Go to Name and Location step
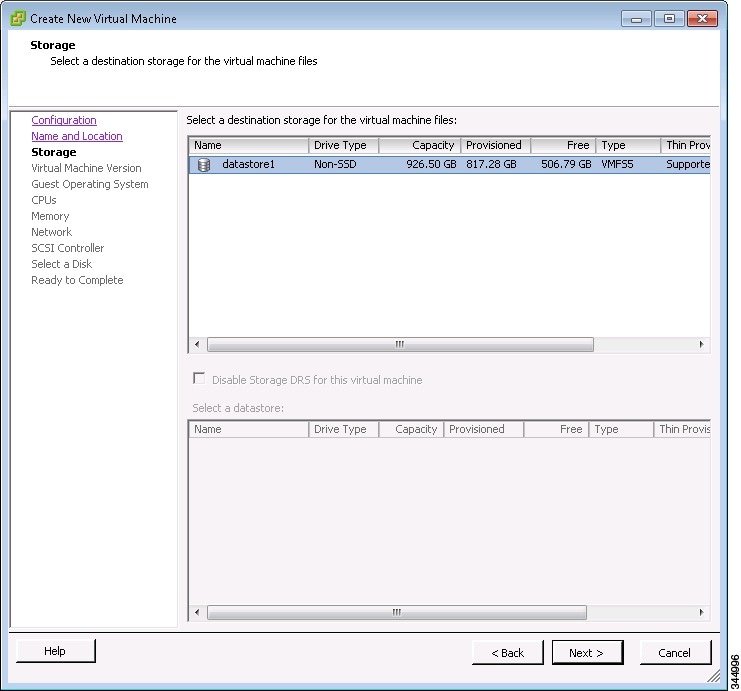741x691 pixels. [77, 136]
